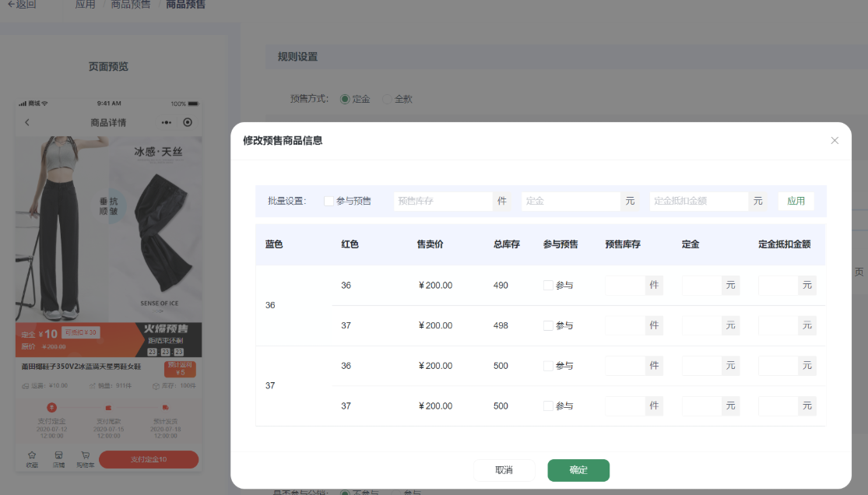Select the 全款 presale method radio
This screenshot has height=495, width=868.
pyautogui.click(x=387, y=99)
